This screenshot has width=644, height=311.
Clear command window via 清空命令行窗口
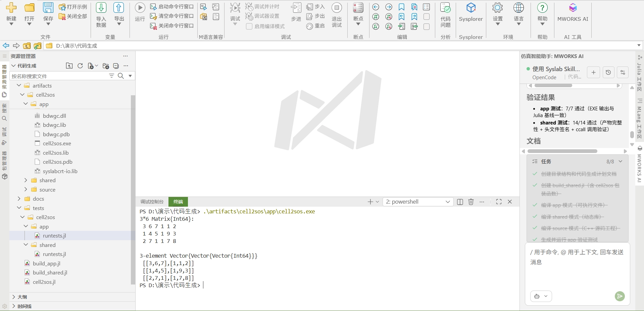click(172, 16)
